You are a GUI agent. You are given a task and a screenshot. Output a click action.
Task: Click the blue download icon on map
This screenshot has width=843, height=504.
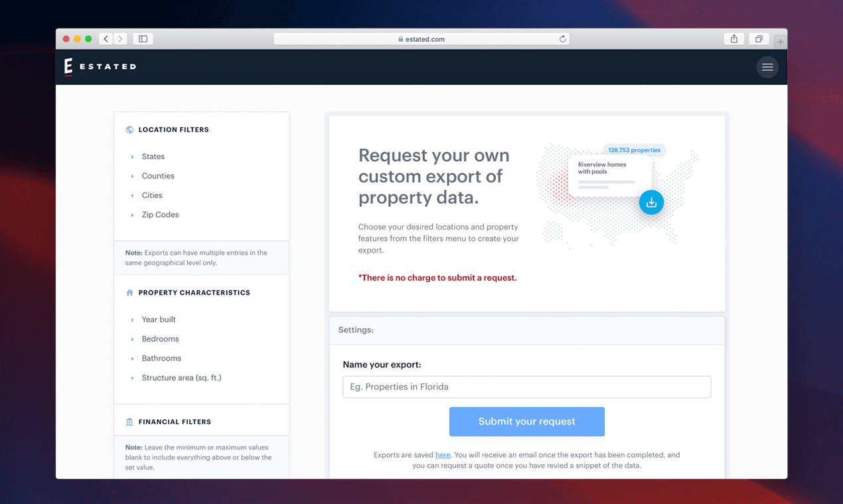(x=651, y=202)
